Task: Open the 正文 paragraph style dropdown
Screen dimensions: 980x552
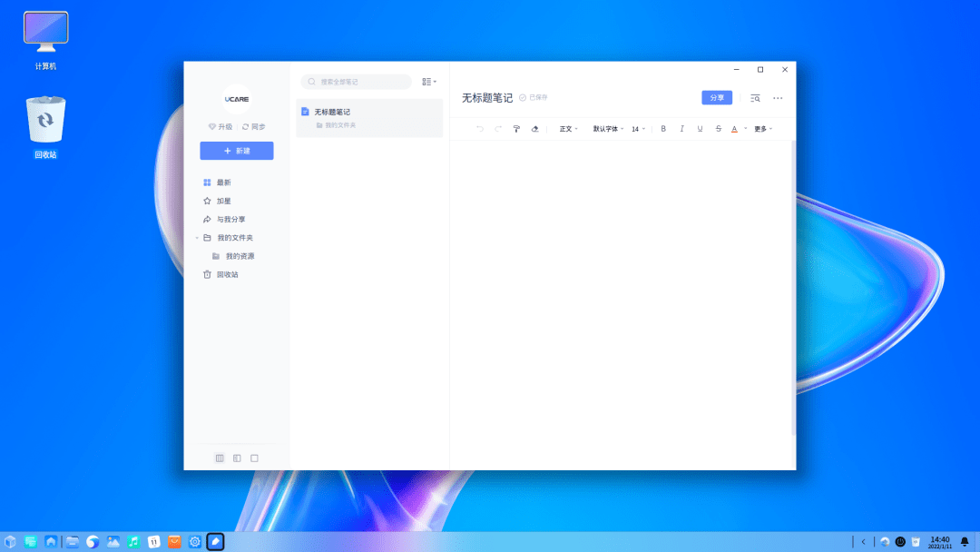Action: pyautogui.click(x=566, y=129)
